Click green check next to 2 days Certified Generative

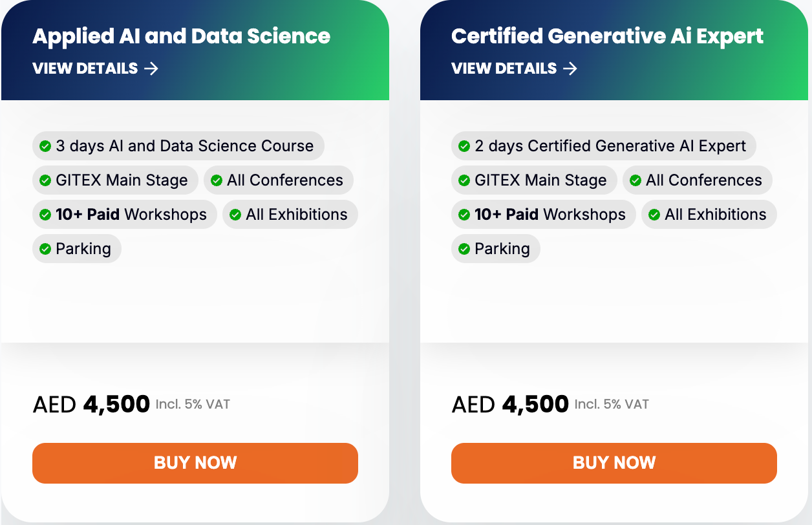[x=464, y=146]
